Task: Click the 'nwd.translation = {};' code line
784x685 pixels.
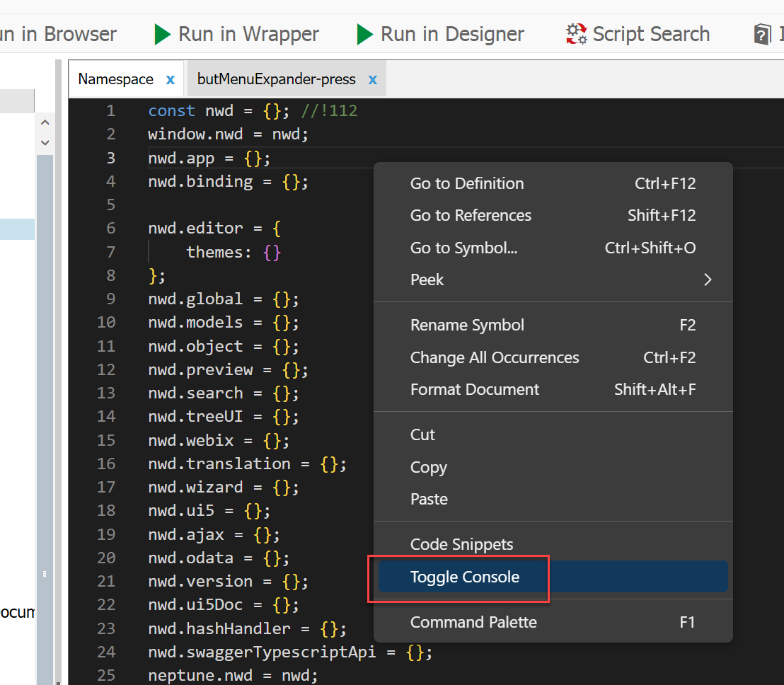Action: [x=247, y=464]
